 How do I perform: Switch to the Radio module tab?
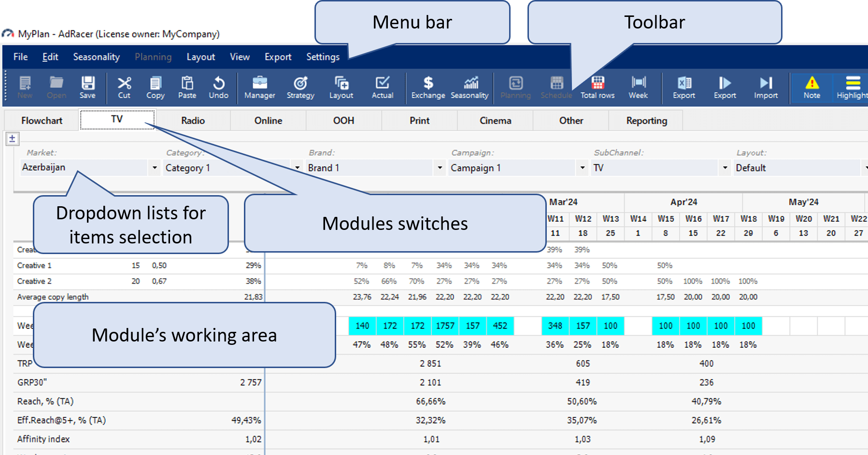point(193,120)
